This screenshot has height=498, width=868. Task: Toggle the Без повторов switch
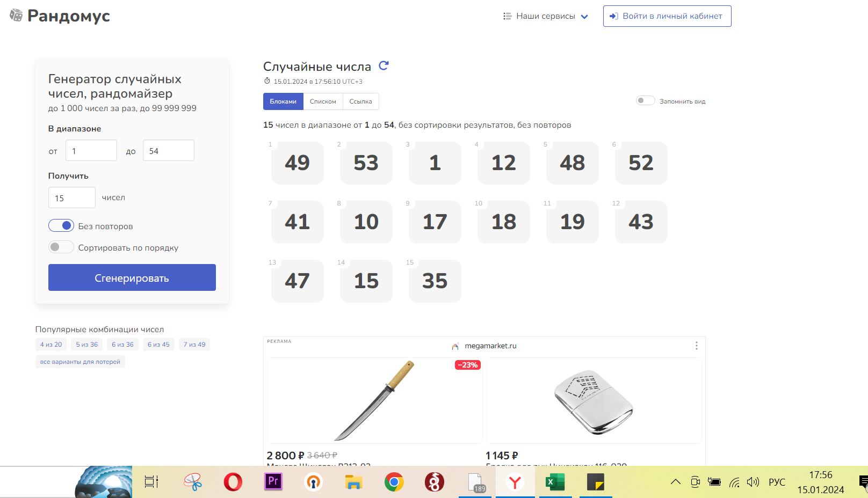[x=61, y=226]
